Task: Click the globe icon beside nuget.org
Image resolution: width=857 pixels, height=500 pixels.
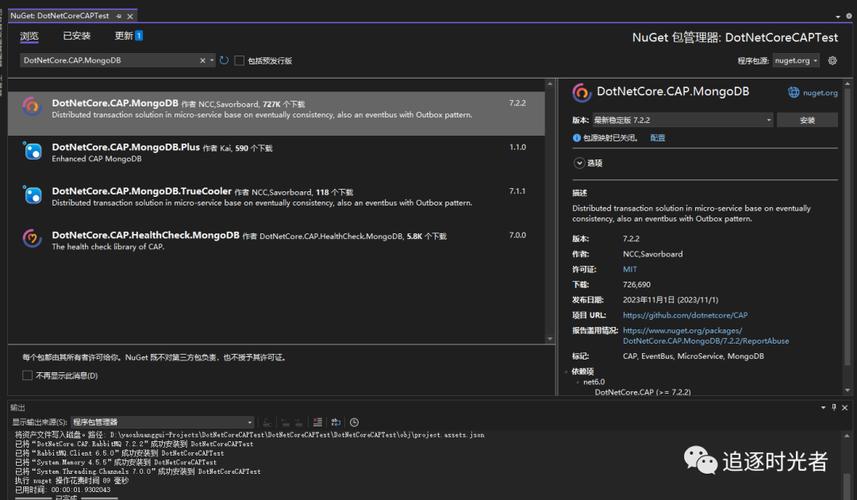Action: click(x=794, y=92)
